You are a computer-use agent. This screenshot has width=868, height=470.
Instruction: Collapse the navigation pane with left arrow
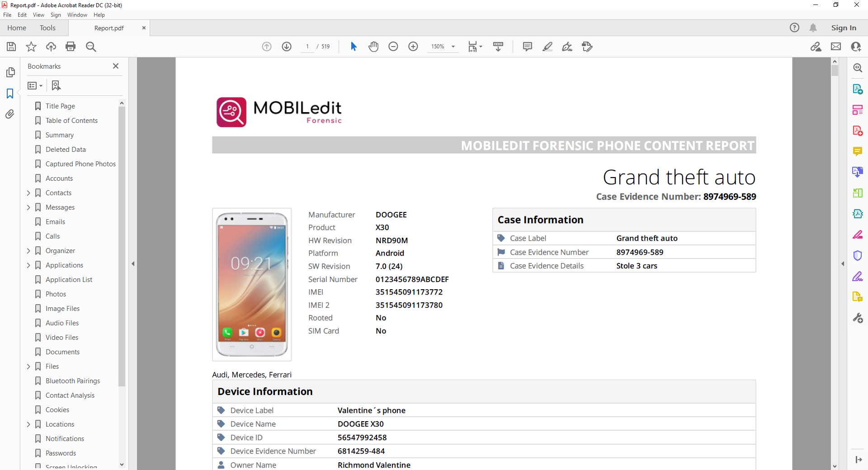coord(133,263)
